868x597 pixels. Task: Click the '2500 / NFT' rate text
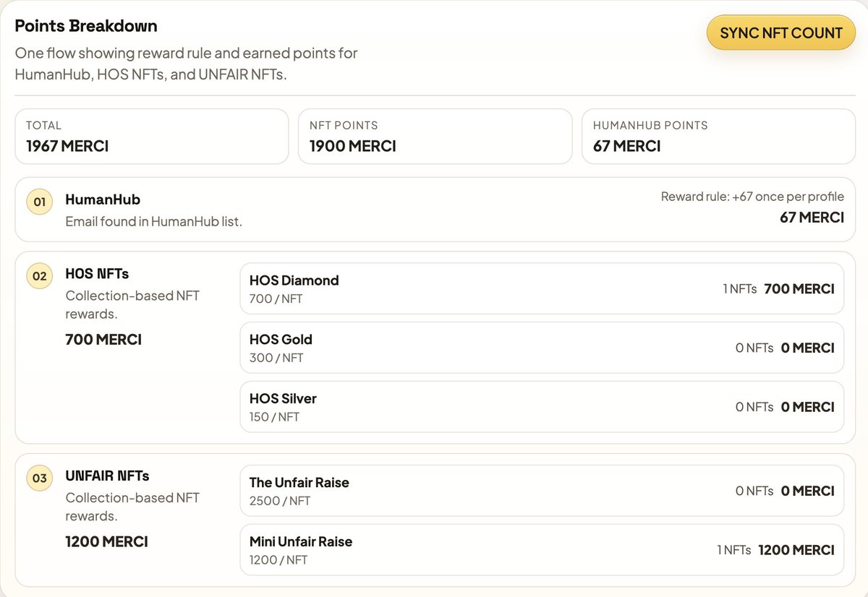pos(280,501)
